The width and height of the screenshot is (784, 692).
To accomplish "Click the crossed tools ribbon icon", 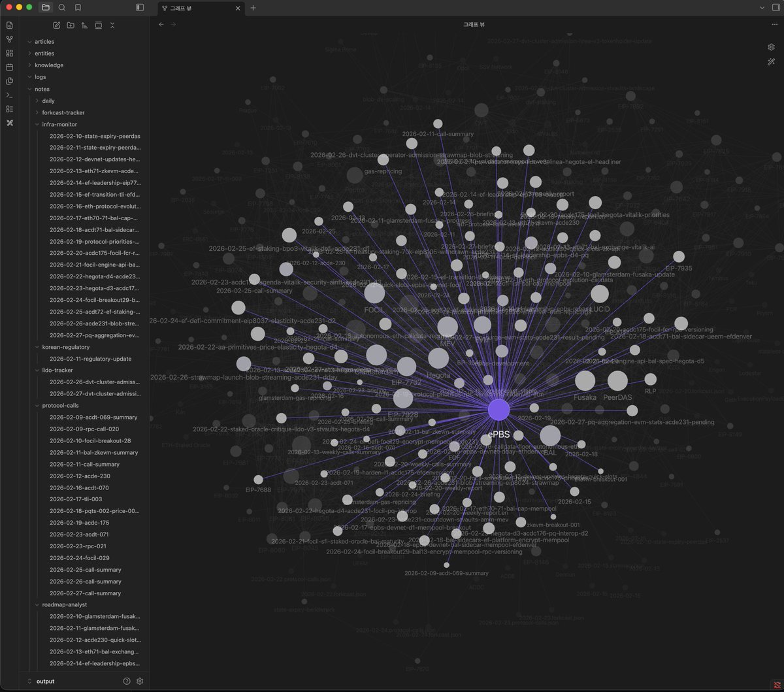I will (x=9, y=123).
